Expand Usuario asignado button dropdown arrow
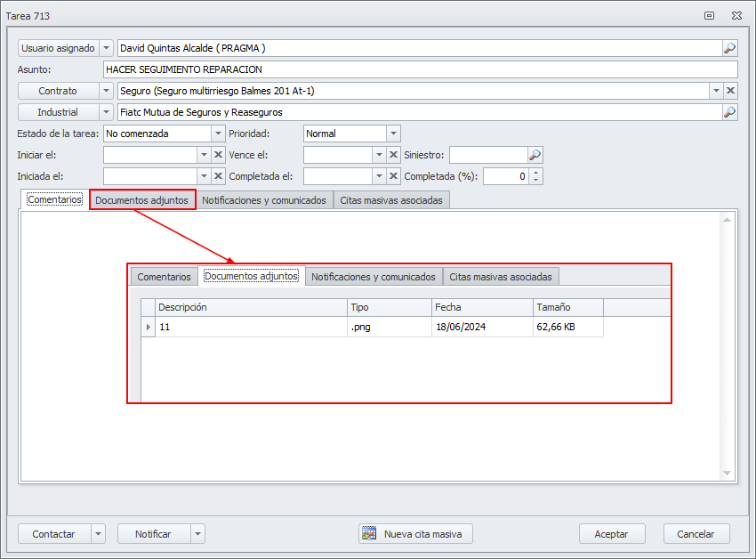 (x=106, y=48)
